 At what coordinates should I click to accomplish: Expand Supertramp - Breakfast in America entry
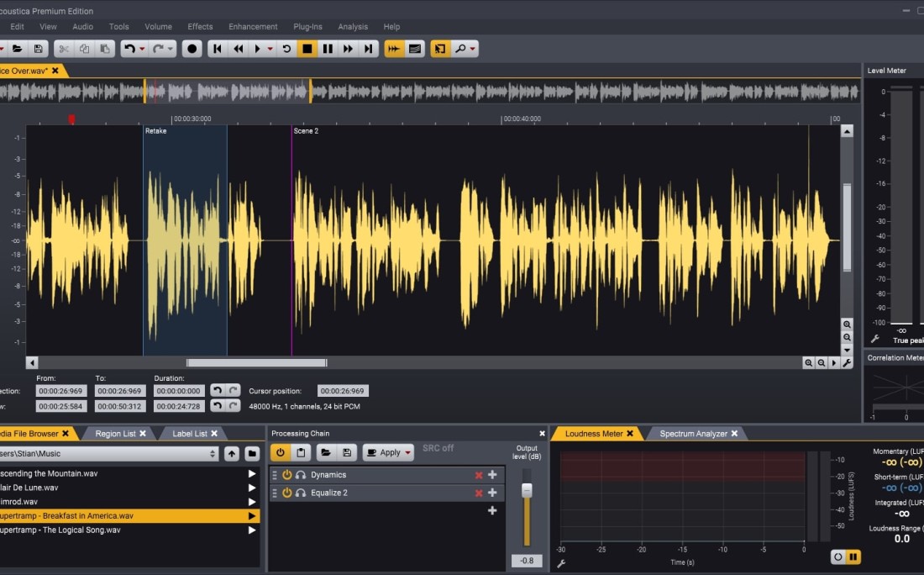pos(250,515)
